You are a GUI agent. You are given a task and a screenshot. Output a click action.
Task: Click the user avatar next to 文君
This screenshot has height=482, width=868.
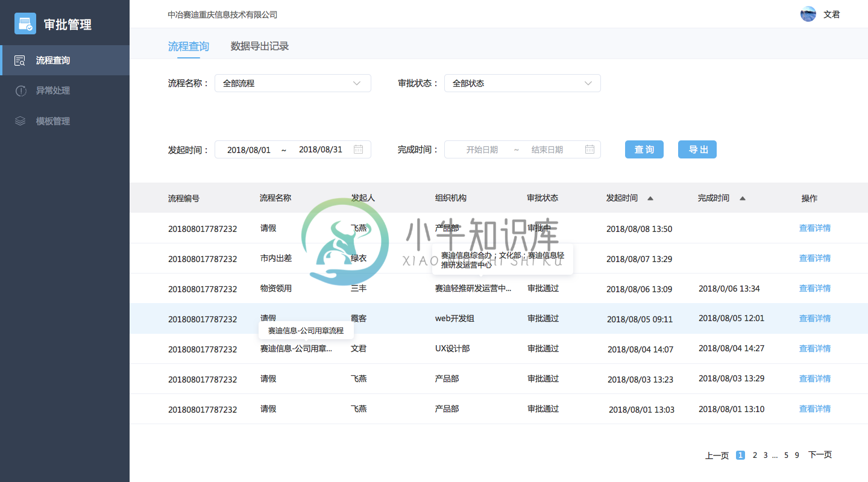pyautogui.click(x=808, y=14)
